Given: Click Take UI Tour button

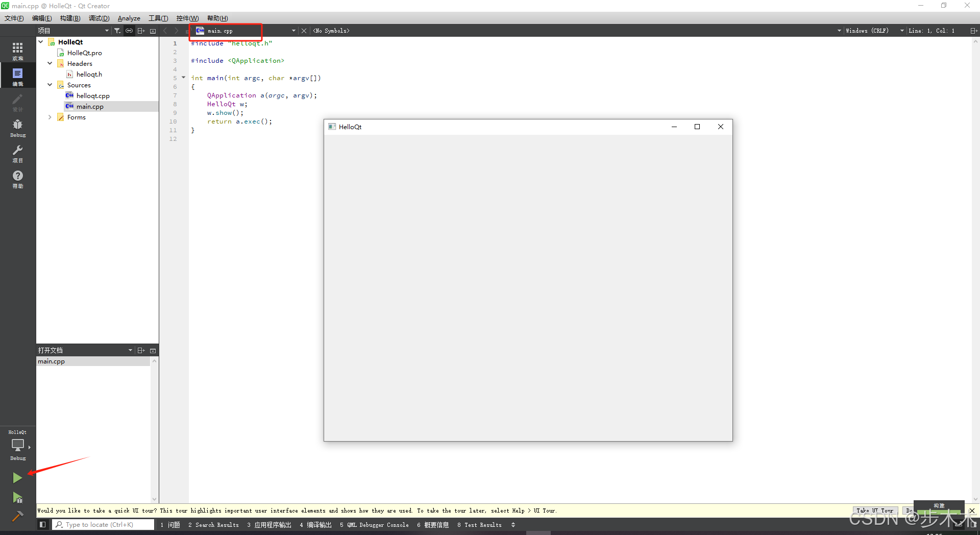Looking at the screenshot, I should (875, 510).
